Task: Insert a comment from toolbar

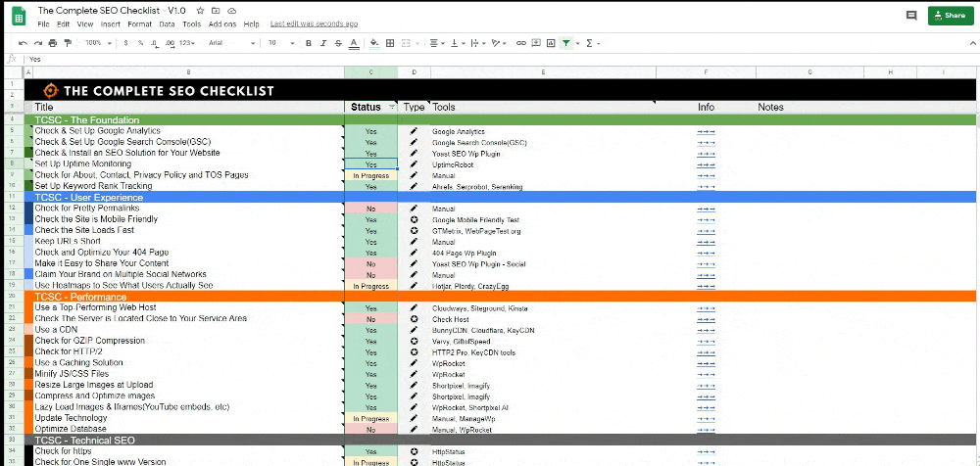Action: pos(536,43)
